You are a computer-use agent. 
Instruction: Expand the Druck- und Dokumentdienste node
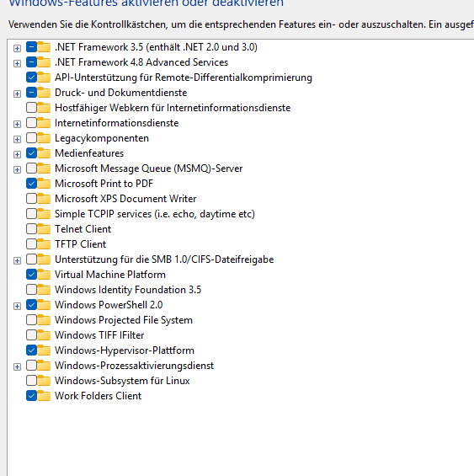[x=18, y=94]
